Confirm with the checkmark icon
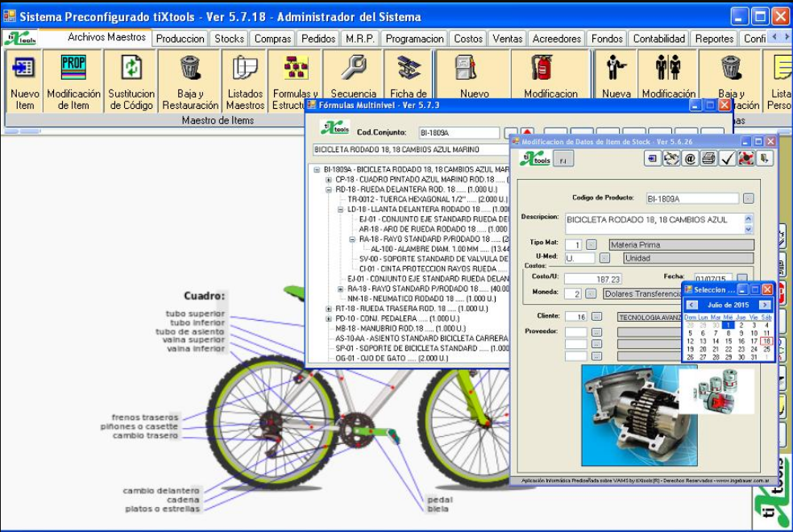Viewport: 793px width, 532px height. [x=727, y=159]
